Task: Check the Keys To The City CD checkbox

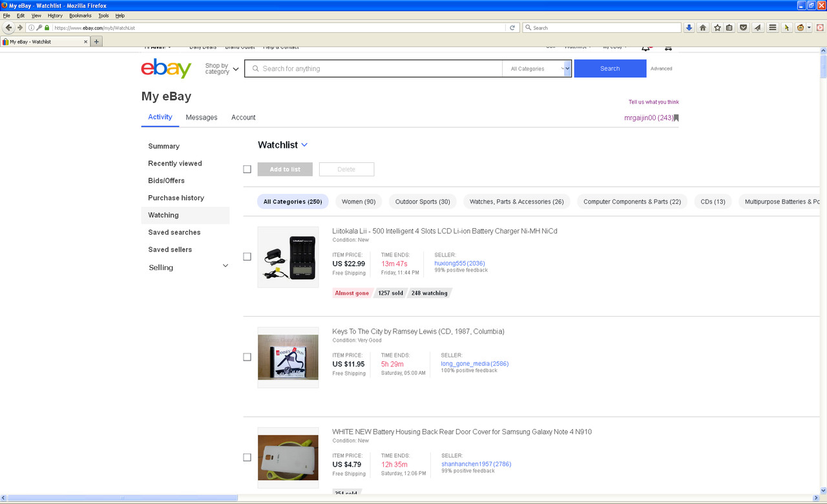Action: 247,357
